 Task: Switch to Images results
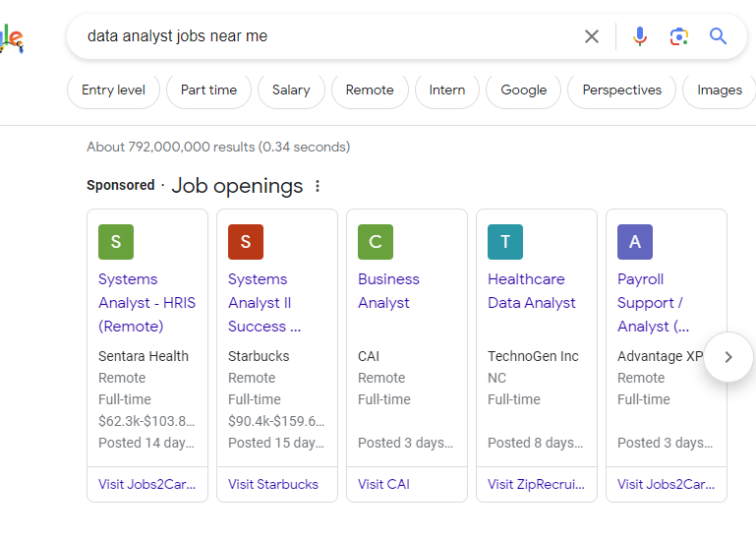(720, 90)
